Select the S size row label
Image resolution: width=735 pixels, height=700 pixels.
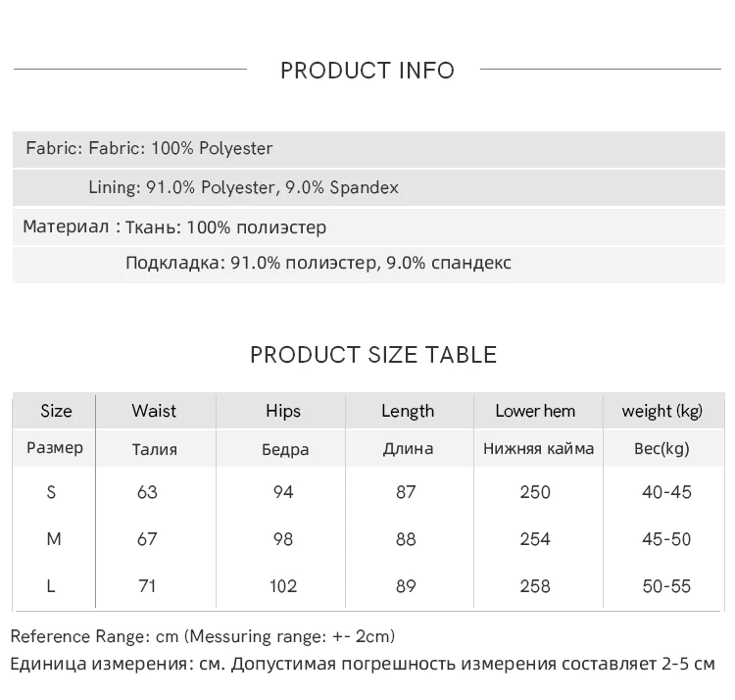[x=51, y=492]
